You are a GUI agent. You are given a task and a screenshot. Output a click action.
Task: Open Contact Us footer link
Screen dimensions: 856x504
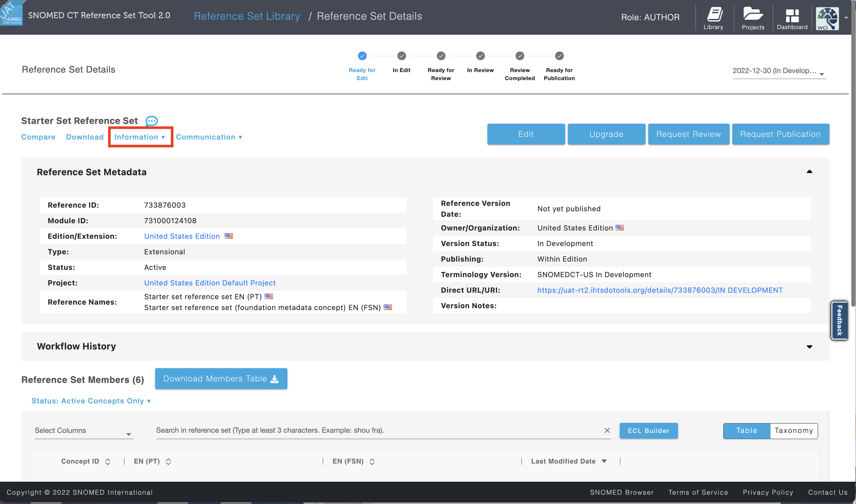pyautogui.click(x=827, y=492)
